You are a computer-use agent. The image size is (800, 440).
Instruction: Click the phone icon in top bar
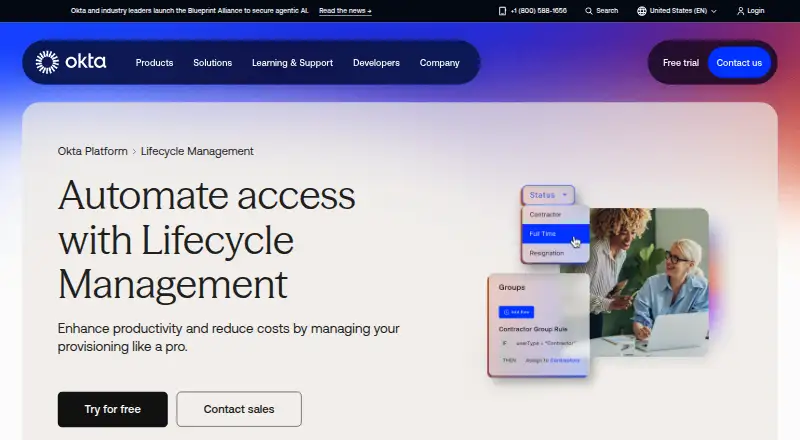[502, 11]
